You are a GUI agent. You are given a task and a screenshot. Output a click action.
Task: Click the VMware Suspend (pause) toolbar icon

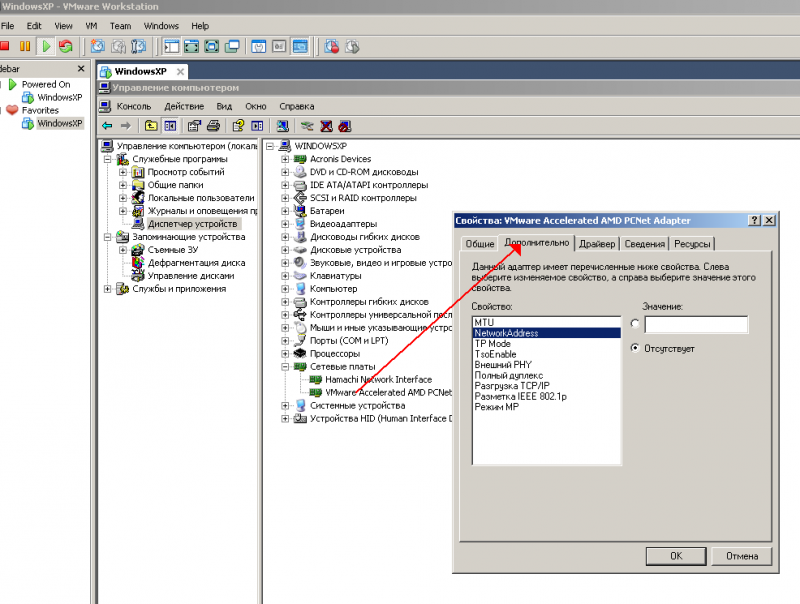pyautogui.click(x=25, y=46)
